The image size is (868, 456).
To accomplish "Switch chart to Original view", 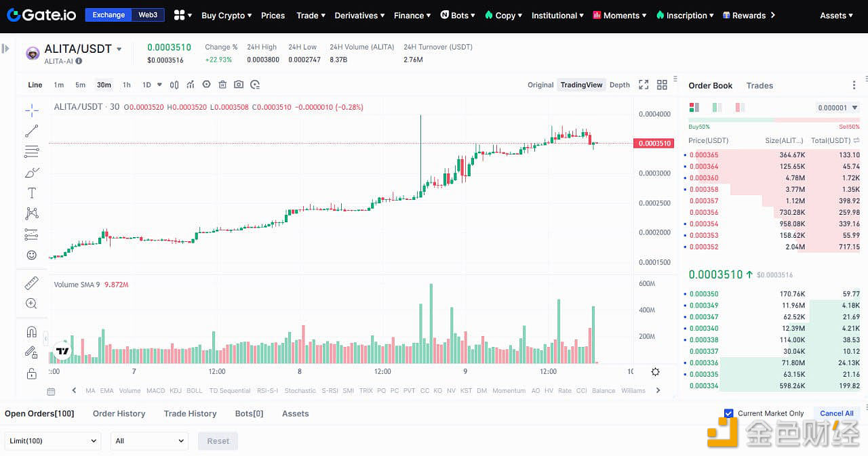I will tap(540, 85).
